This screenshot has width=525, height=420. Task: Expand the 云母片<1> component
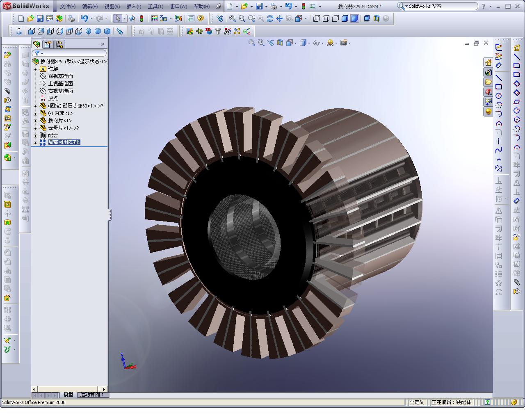click(35, 128)
